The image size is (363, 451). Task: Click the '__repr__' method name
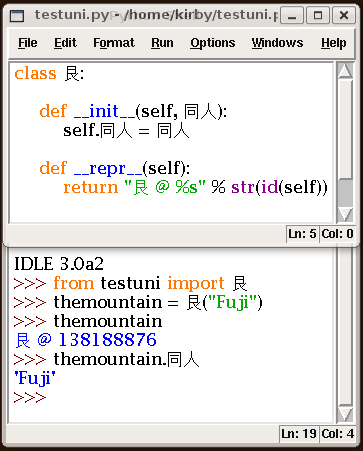(x=108, y=168)
